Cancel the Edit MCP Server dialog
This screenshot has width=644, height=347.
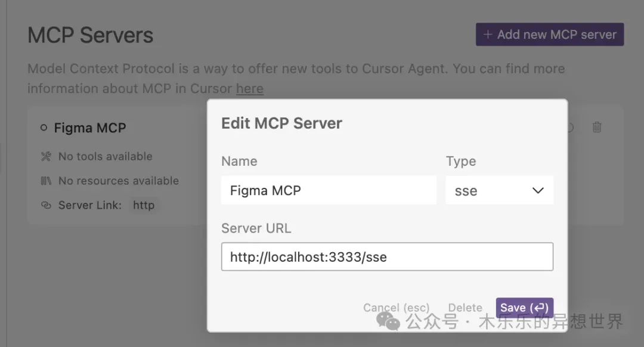[x=397, y=308]
